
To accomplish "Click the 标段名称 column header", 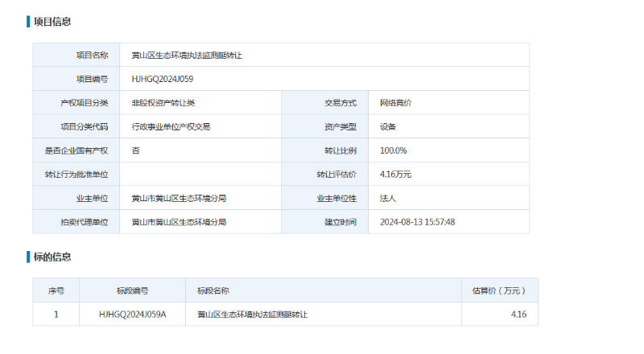I will [x=213, y=290].
